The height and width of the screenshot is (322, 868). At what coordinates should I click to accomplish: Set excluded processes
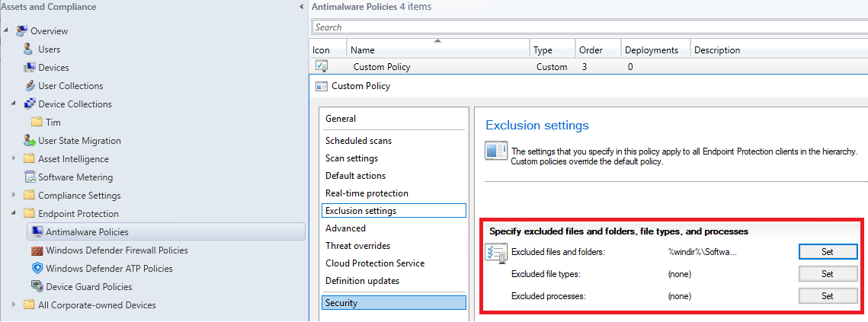(828, 295)
